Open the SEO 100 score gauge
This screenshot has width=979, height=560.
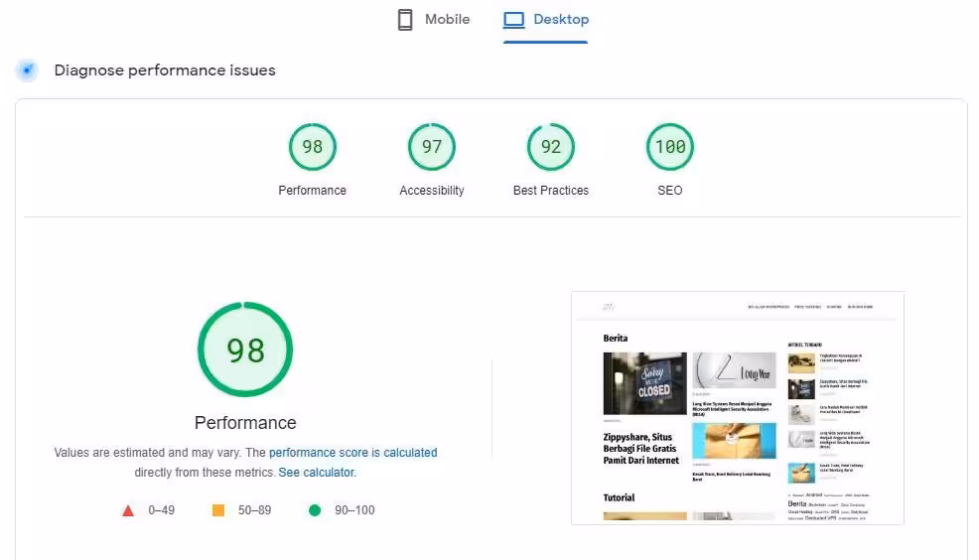(x=670, y=147)
